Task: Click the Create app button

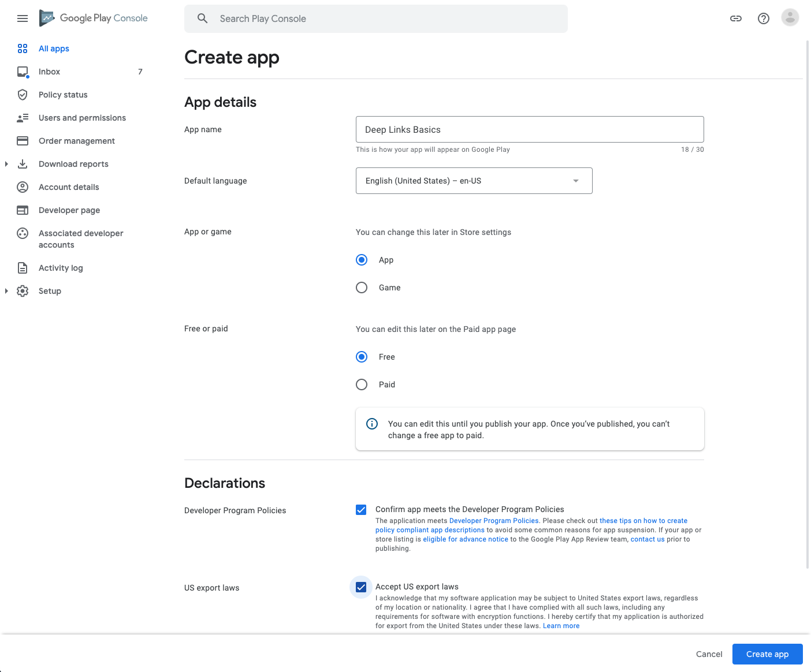Action: coord(767,654)
